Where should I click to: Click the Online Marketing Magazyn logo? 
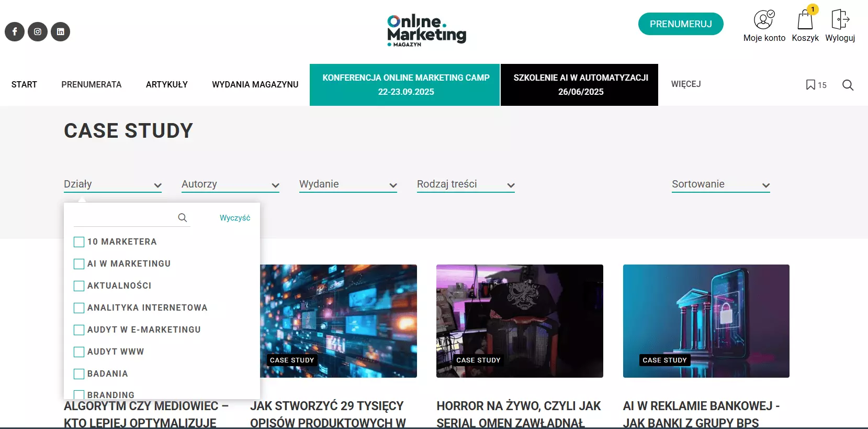click(426, 30)
